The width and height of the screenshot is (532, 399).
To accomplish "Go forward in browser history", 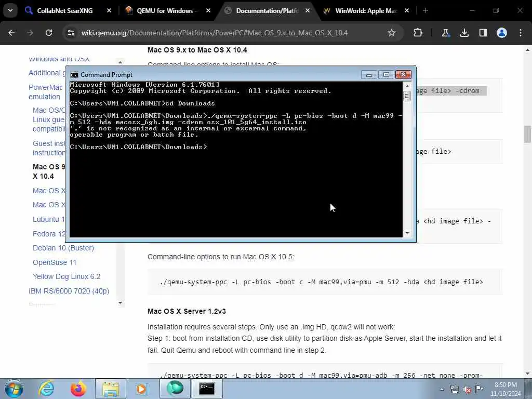I will pyautogui.click(x=30, y=33).
